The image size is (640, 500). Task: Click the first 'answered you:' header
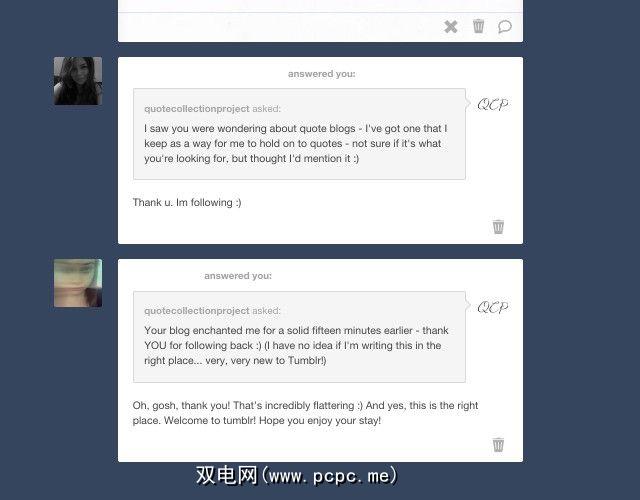(x=322, y=74)
